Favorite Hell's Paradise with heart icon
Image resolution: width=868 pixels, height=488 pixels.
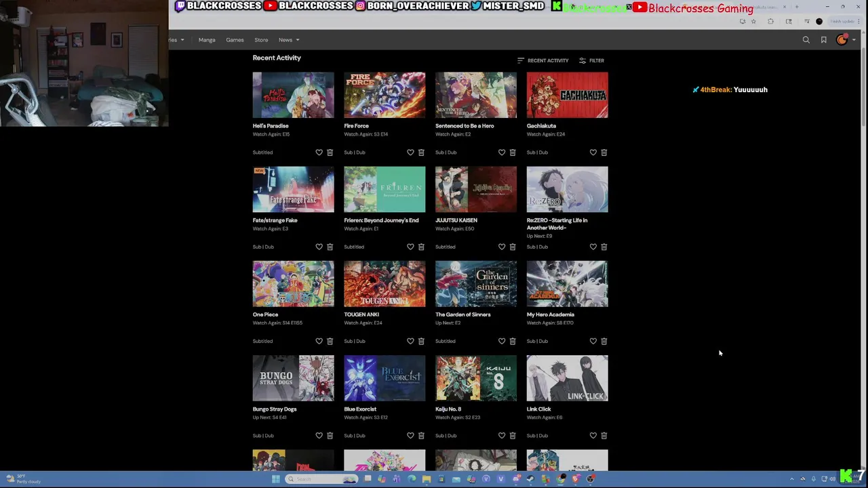click(x=319, y=152)
